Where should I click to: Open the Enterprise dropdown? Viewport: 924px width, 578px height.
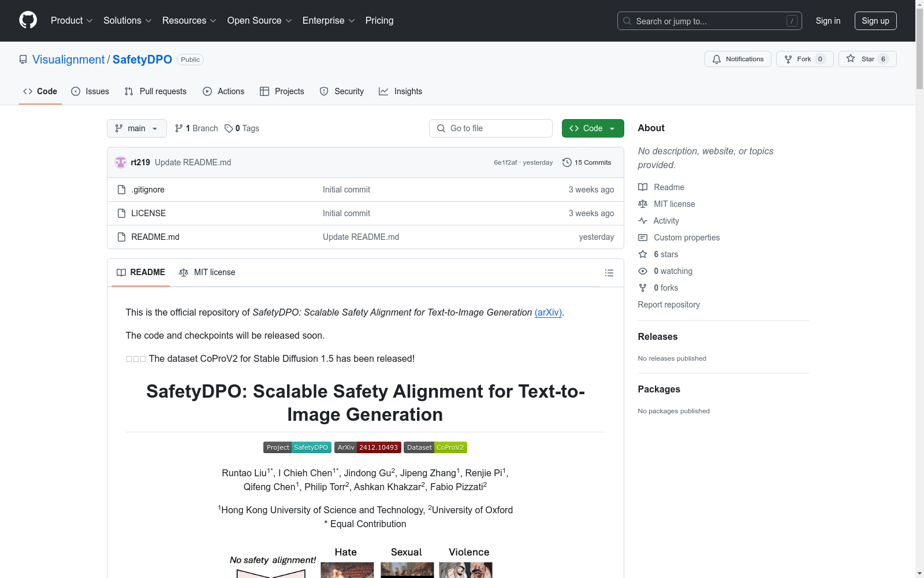click(x=329, y=21)
